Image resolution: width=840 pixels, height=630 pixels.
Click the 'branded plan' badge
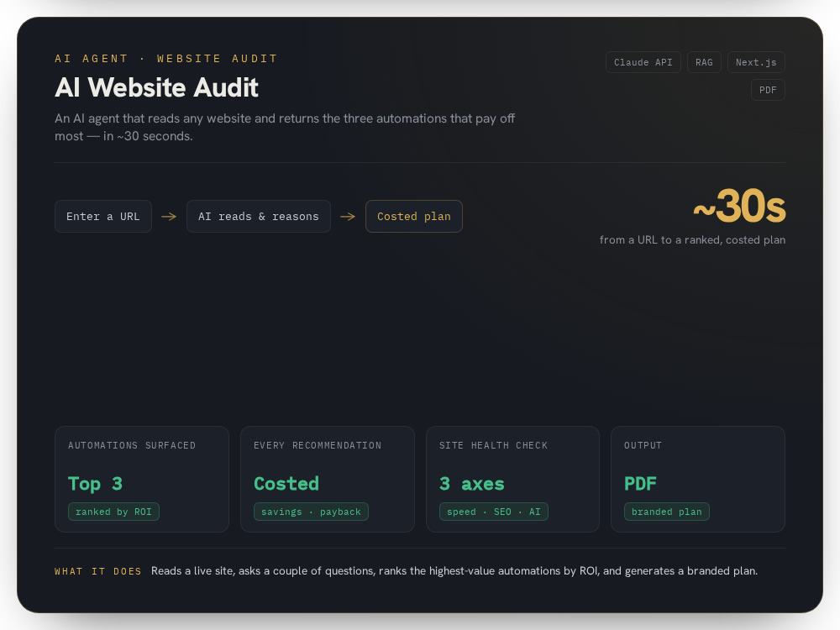point(666,512)
